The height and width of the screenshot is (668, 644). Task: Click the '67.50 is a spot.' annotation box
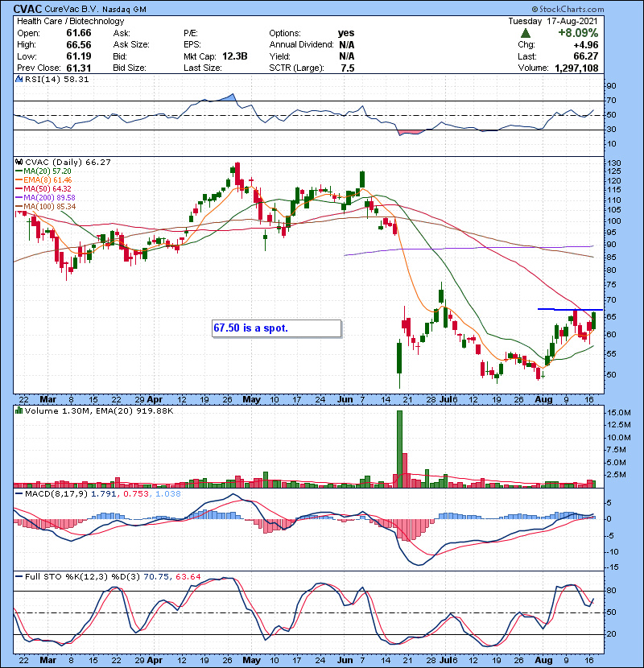click(277, 328)
